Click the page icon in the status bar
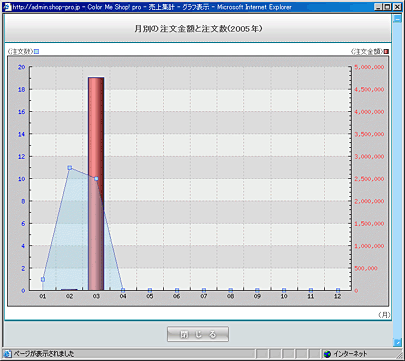 click(x=8, y=354)
